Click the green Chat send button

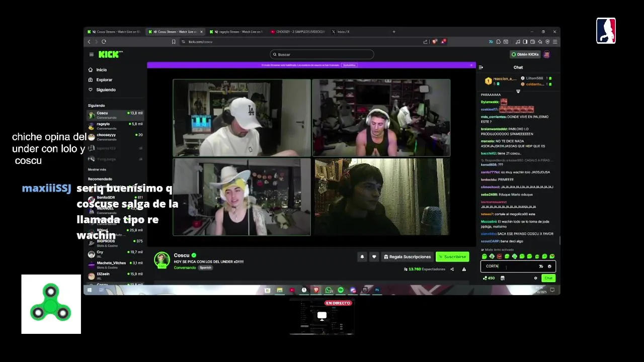[x=548, y=278]
